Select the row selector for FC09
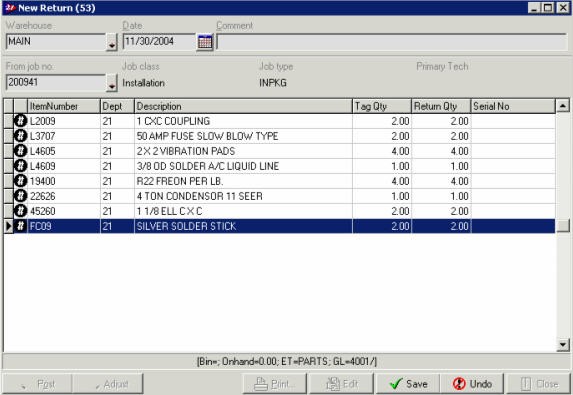The image size is (573, 395). [8, 226]
